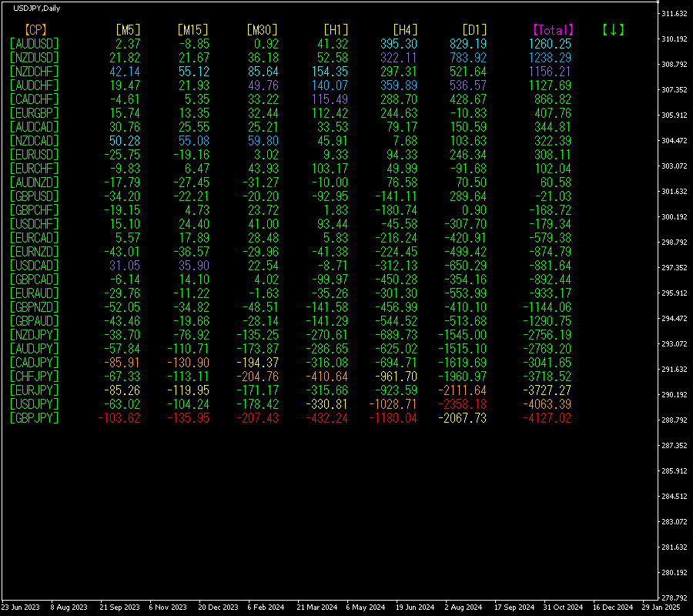Select the [EURGBP] pair label
693x616 pixels.
click(x=35, y=113)
